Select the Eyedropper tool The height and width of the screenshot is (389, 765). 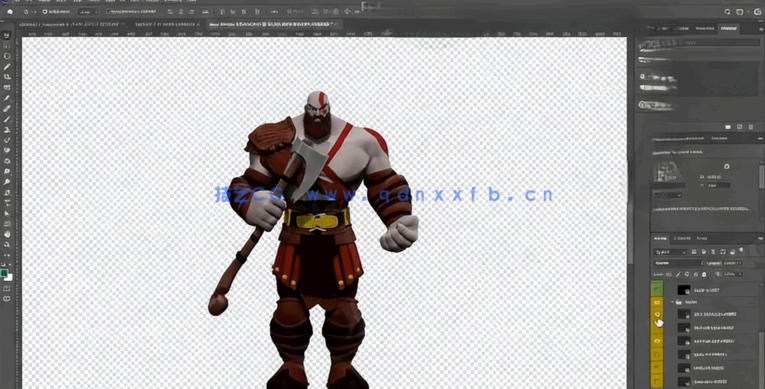pyautogui.click(x=7, y=98)
